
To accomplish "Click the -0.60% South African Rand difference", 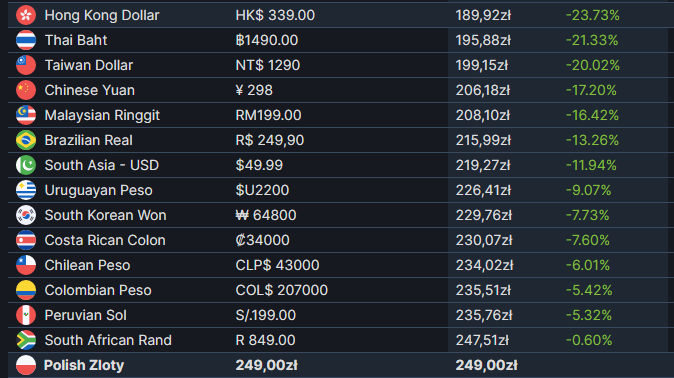I will (589, 340).
